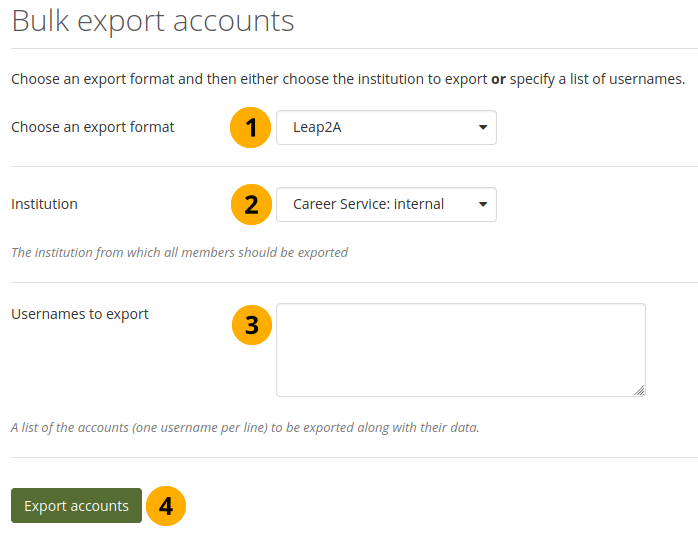Click the orange number 4 badge
Screen dimensions: 698x545
tap(166, 507)
